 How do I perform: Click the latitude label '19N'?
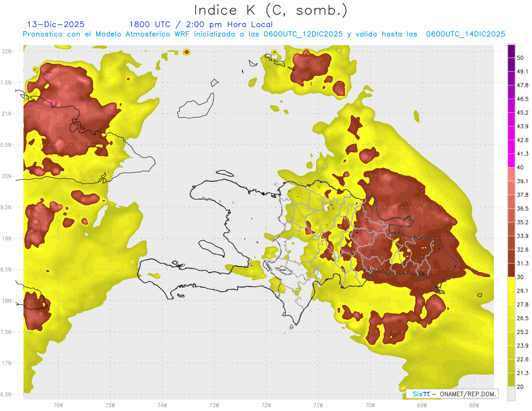pos(7,239)
